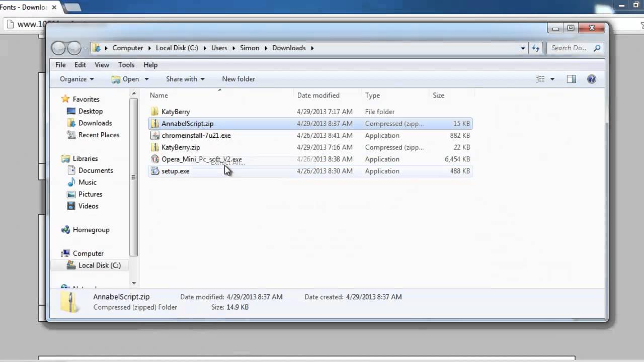Click the Computer icon in sidebar
644x362 pixels.
pyautogui.click(x=65, y=253)
